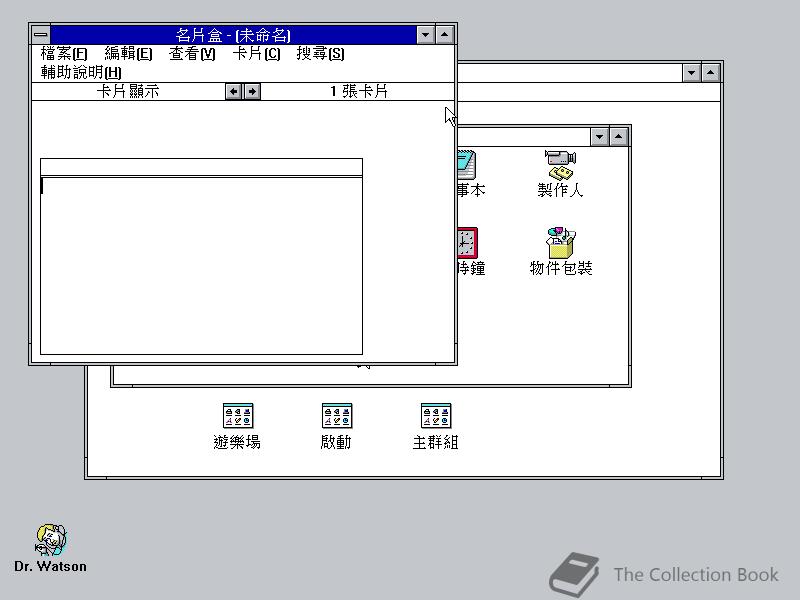Open the 遊樂場 program group icon

coord(237,427)
